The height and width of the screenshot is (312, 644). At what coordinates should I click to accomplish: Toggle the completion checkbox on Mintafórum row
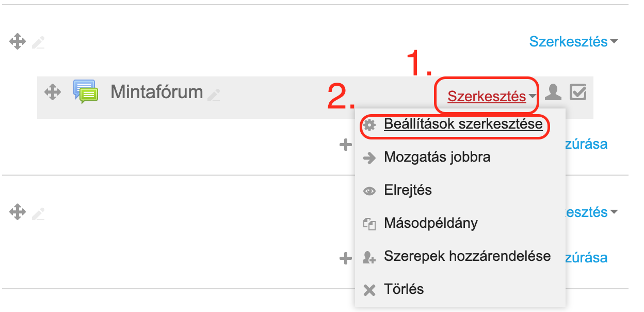[x=578, y=92]
